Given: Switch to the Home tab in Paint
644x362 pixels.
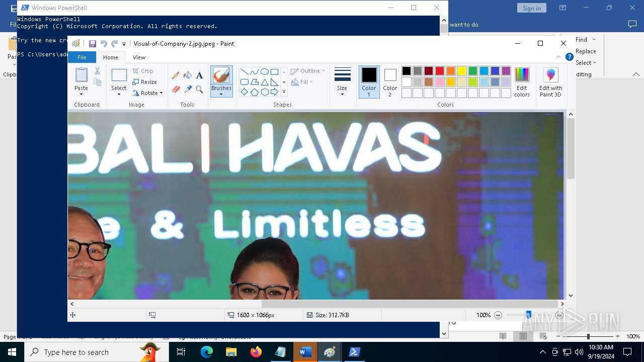Looking at the screenshot, I should (x=111, y=57).
